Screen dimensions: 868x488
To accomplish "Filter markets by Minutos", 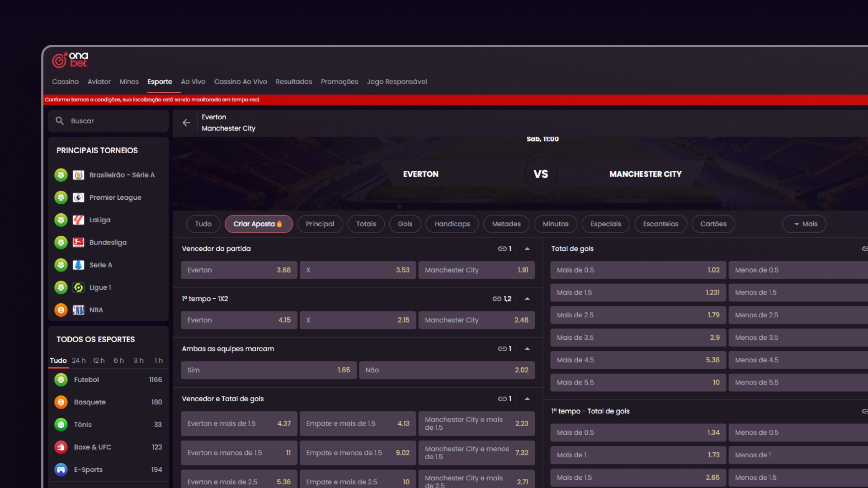I will click(556, 224).
